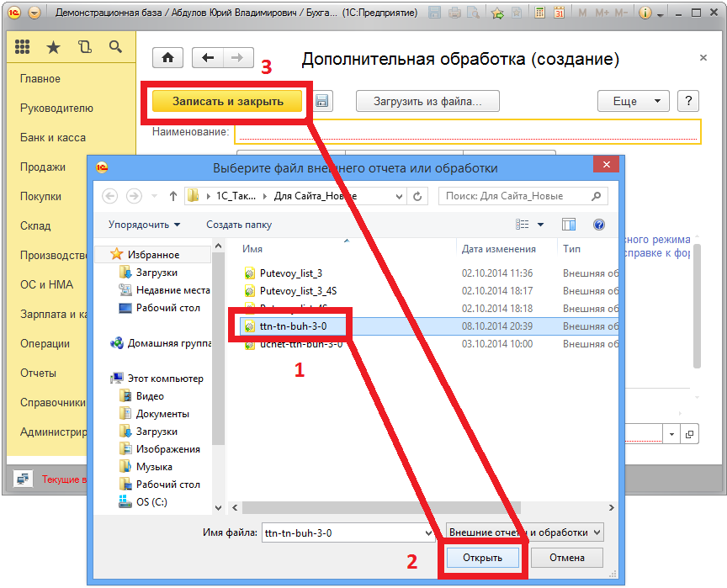Click the refresh button in file dialog
This screenshot has height=588, width=727.
[419, 196]
